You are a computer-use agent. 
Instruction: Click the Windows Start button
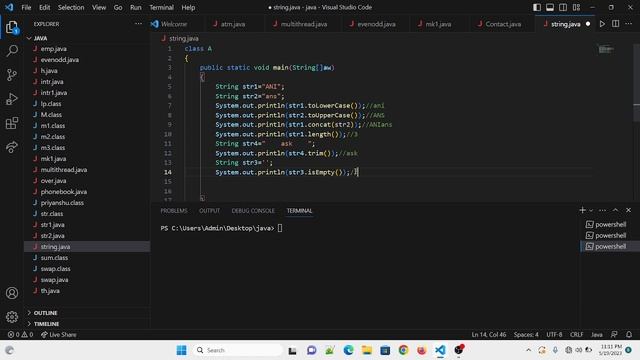pos(182,350)
